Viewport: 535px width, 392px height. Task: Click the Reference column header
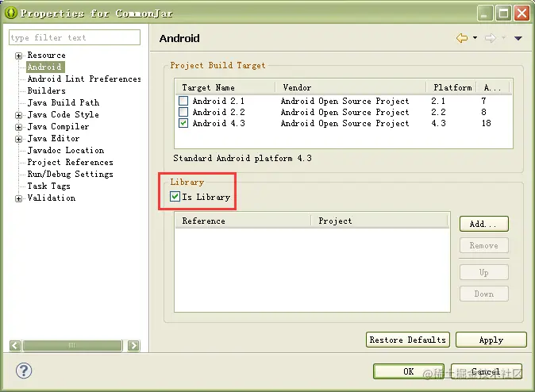(x=243, y=221)
